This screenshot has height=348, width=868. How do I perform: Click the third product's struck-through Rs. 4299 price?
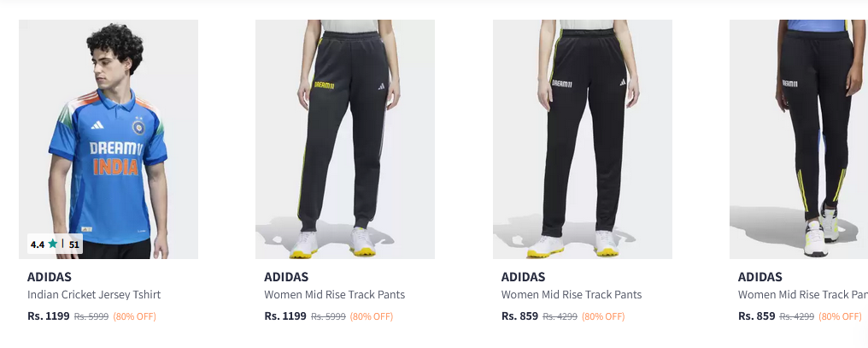(560, 316)
